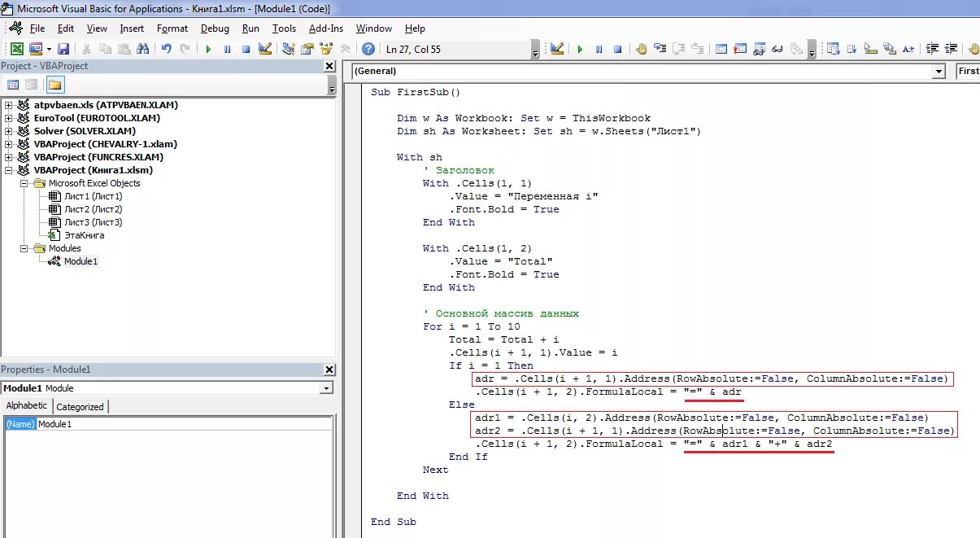
Task: Indent the selected code with Indent icon
Action: point(932,49)
